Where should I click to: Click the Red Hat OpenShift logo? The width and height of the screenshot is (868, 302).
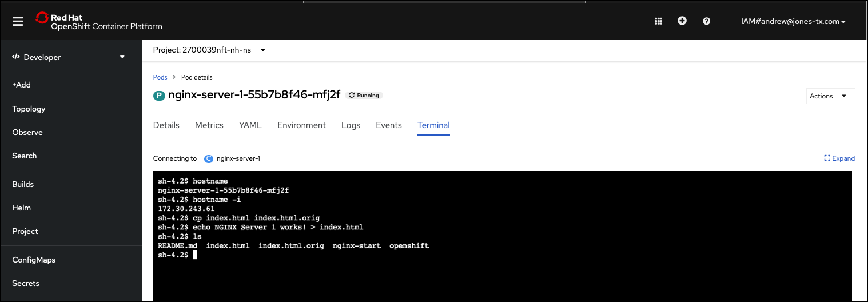click(99, 21)
